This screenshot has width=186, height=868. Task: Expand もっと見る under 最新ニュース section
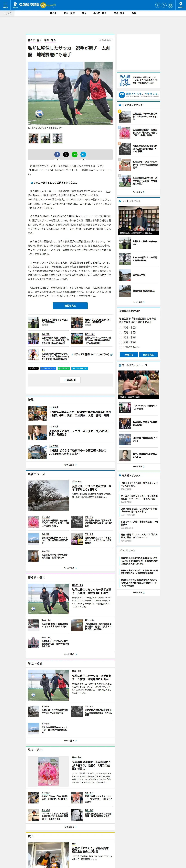[x=70, y=568]
